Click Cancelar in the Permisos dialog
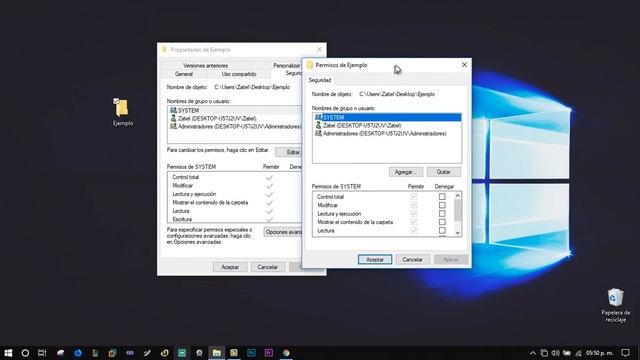 point(413,260)
